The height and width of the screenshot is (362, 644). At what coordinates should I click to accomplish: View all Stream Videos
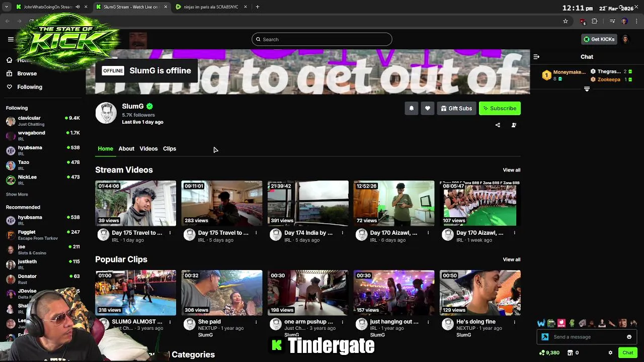tap(511, 170)
